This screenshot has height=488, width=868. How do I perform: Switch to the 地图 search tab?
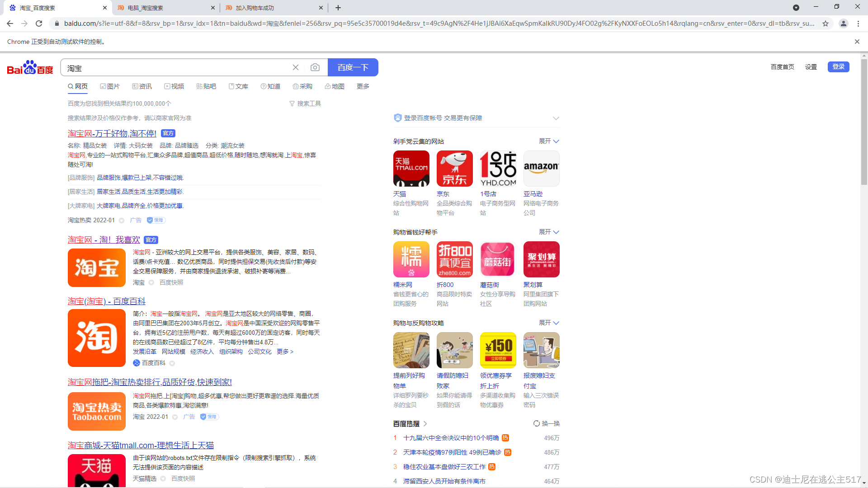tap(335, 86)
